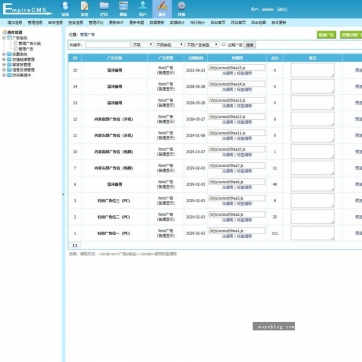Open 管理广告分类 in the sidebar tree
362x362 pixels.
30,43
